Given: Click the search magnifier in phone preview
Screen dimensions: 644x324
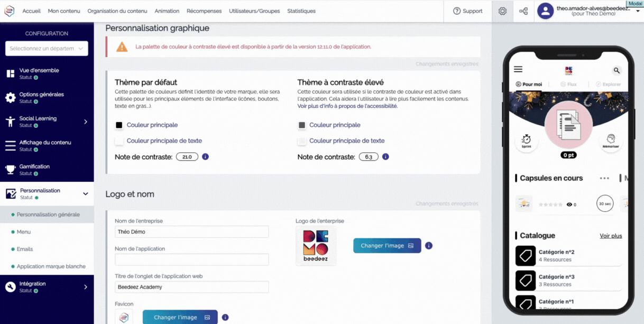Looking at the screenshot, I should pos(617,70).
